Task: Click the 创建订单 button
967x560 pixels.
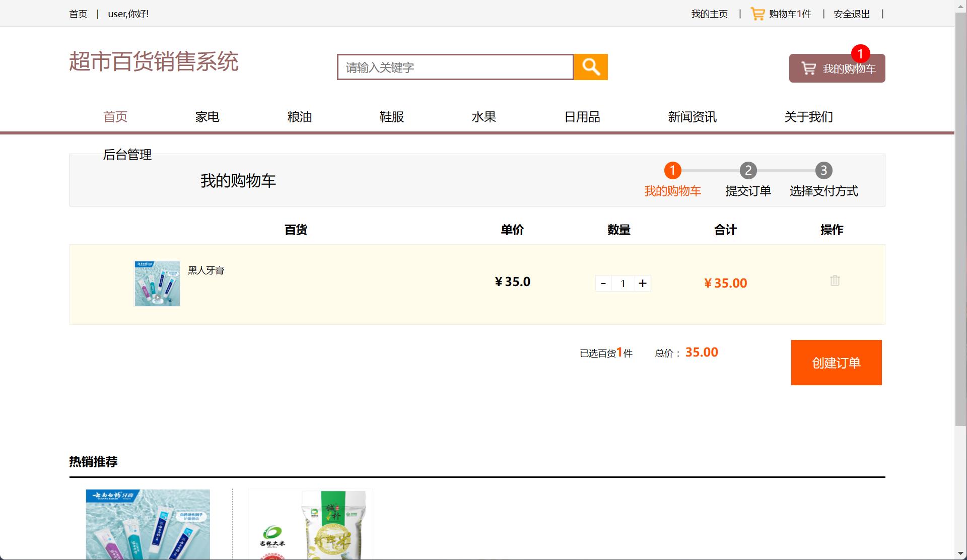Action: (836, 362)
